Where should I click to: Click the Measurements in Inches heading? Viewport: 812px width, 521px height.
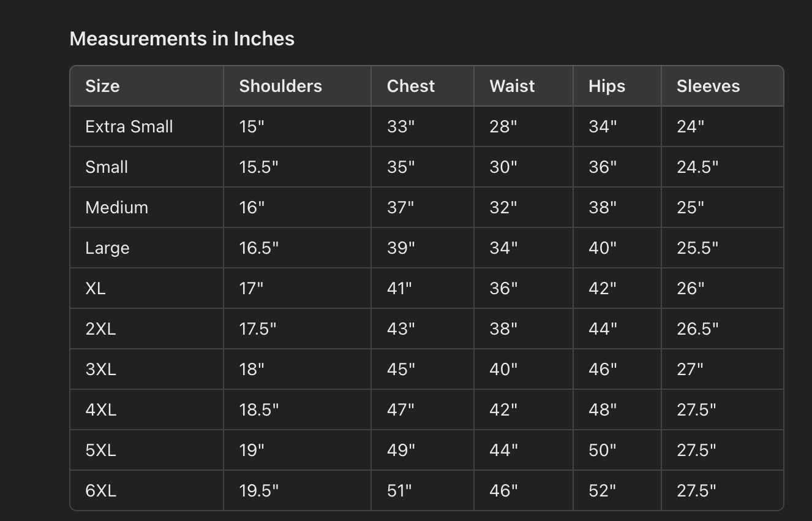[x=182, y=39]
